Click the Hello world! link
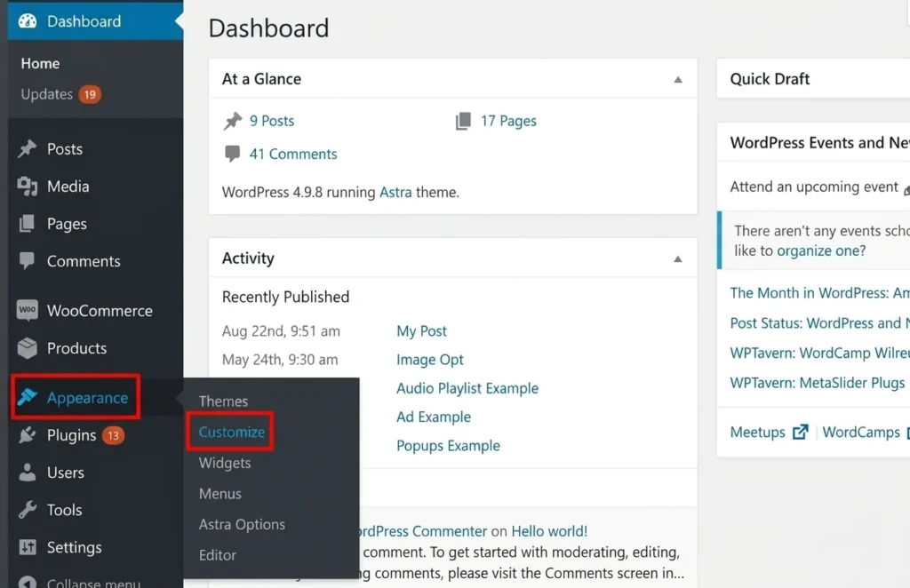 click(x=549, y=530)
